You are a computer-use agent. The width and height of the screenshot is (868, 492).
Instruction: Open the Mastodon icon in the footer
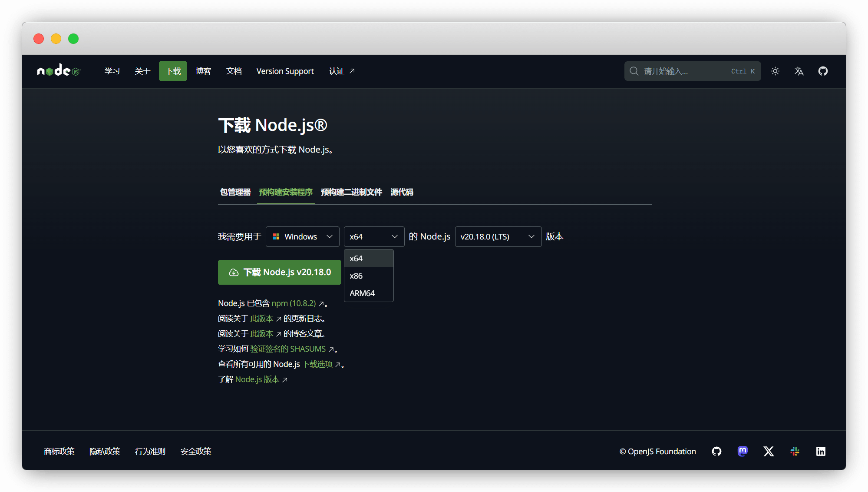tap(743, 451)
